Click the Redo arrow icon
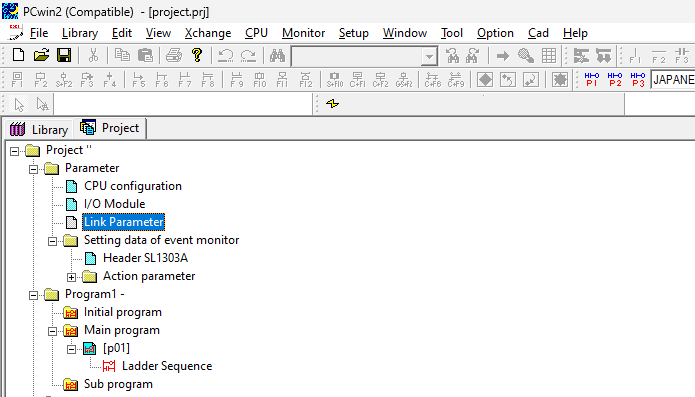 (x=249, y=55)
